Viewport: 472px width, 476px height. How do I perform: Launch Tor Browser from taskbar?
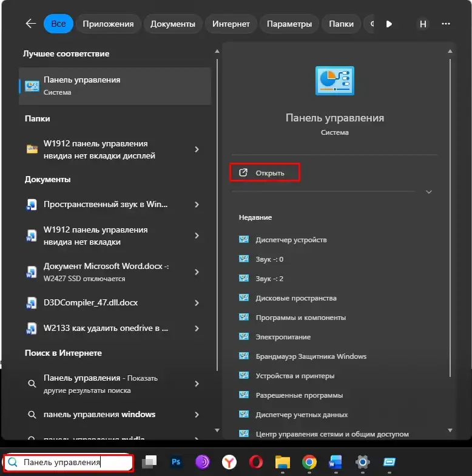[x=203, y=462]
